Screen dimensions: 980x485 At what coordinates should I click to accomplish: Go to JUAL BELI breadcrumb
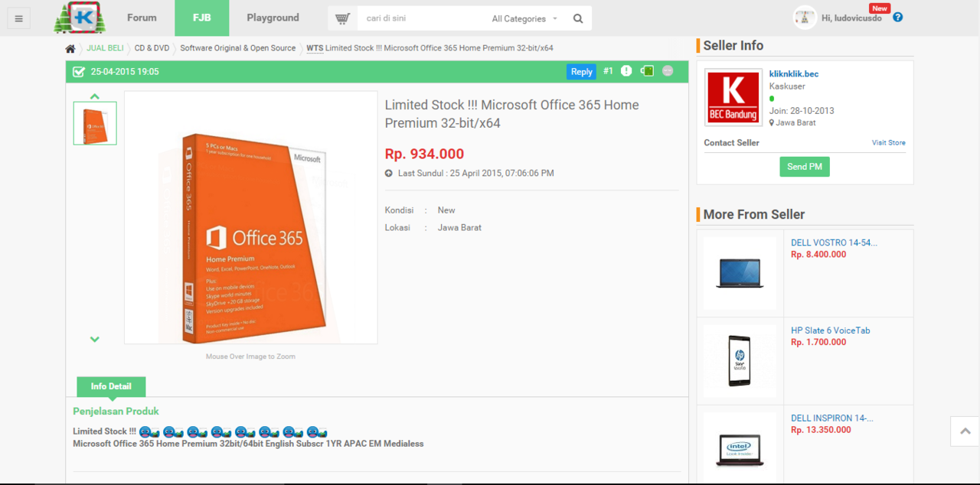(105, 48)
